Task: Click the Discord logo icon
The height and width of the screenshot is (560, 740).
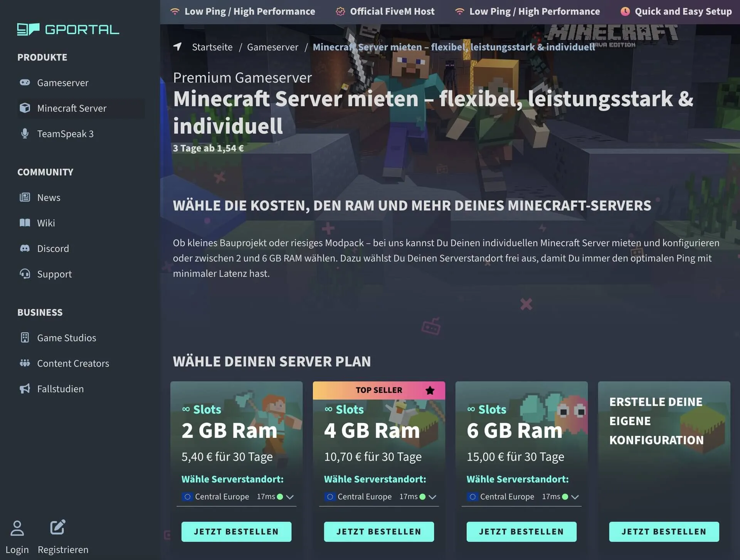Action: [x=25, y=248]
